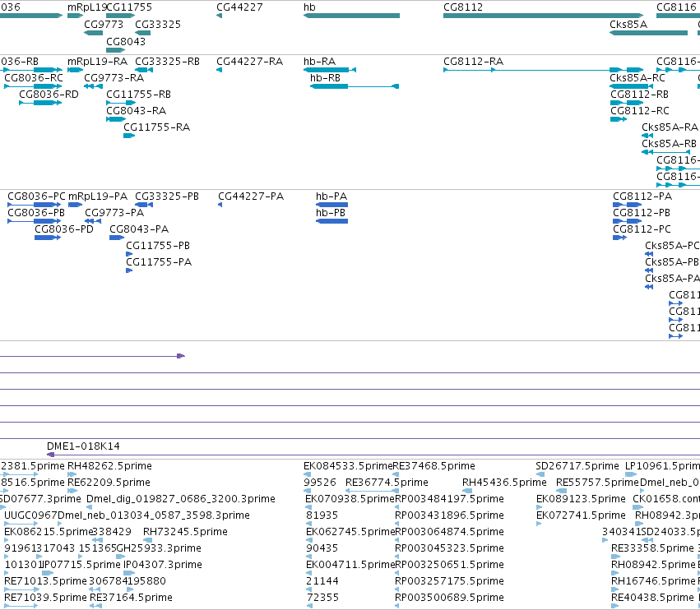
Task: Select the RE33358.5prime EST label
Action: coord(652,548)
